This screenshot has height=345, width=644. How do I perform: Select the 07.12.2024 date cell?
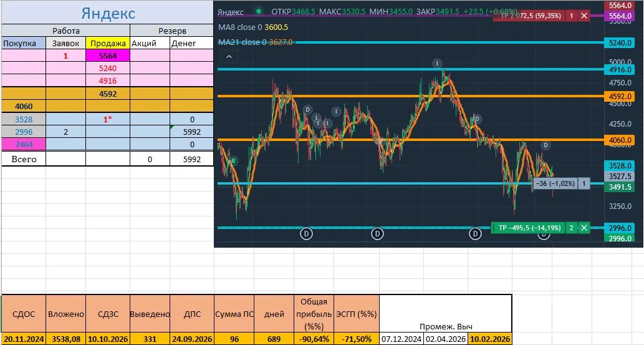click(401, 339)
